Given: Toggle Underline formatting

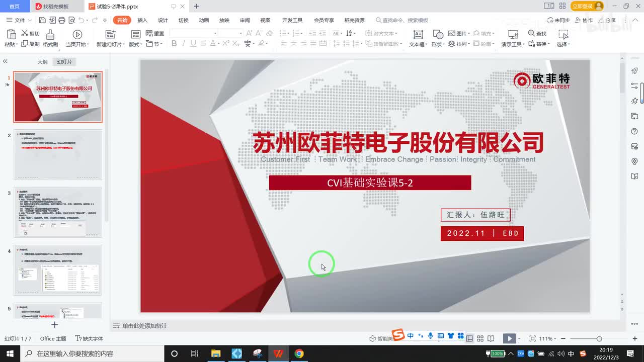Looking at the screenshot, I should tap(193, 44).
